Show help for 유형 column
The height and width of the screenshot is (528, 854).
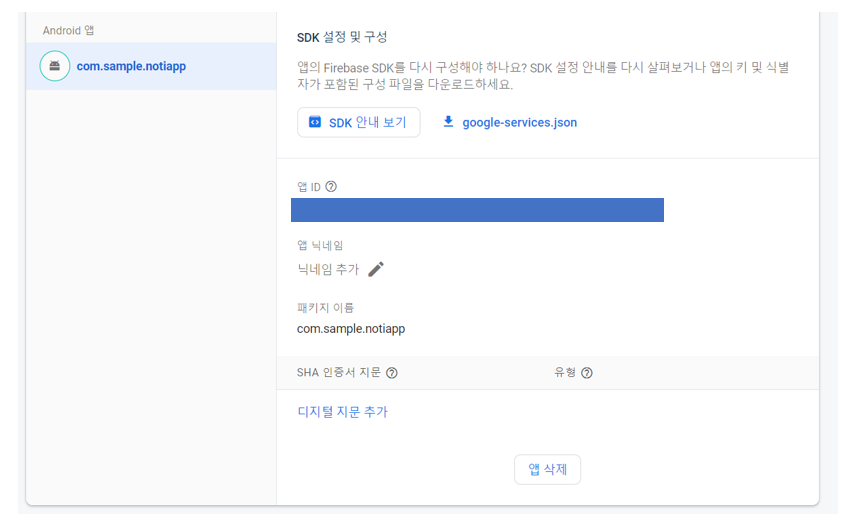pyautogui.click(x=587, y=373)
